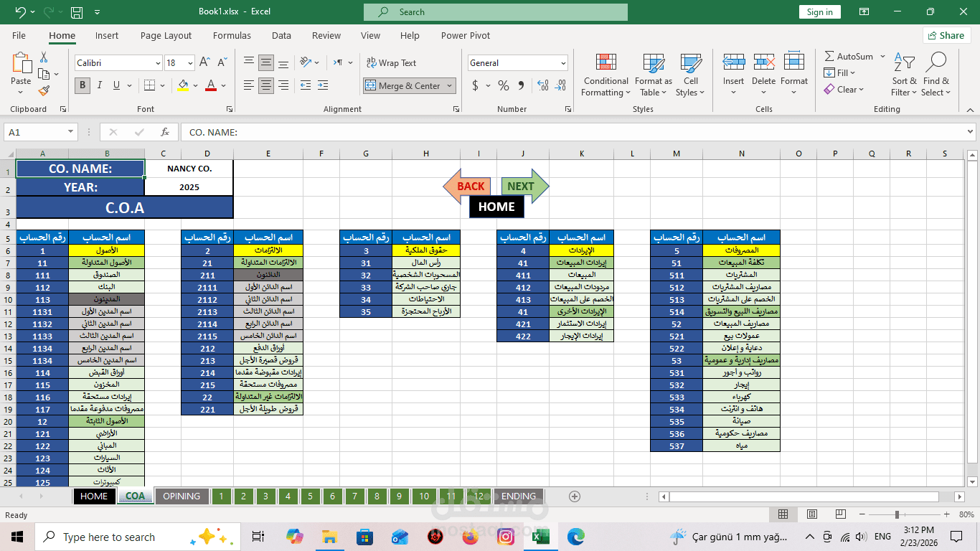Switch to the Insert ribbon tab
Image resolution: width=980 pixels, height=551 pixels.
107,35
